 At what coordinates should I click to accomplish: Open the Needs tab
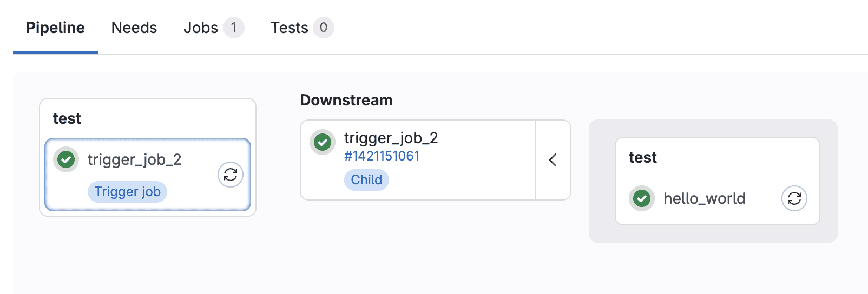pyautogui.click(x=134, y=28)
